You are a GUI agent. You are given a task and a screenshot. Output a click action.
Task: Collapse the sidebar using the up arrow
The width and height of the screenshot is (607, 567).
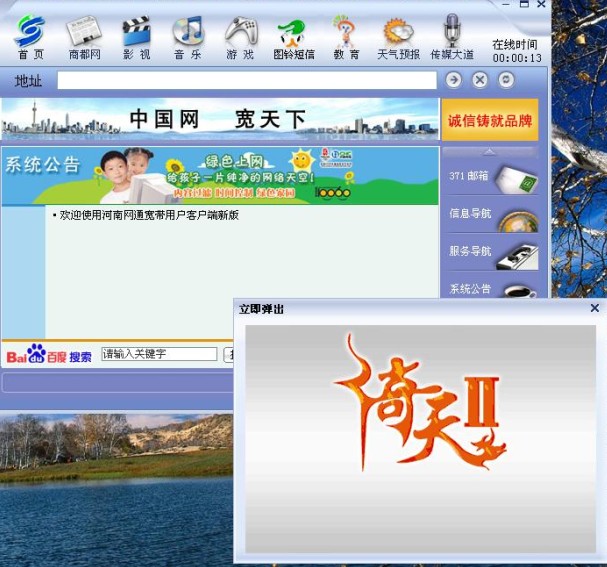pyautogui.click(x=489, y=152)
